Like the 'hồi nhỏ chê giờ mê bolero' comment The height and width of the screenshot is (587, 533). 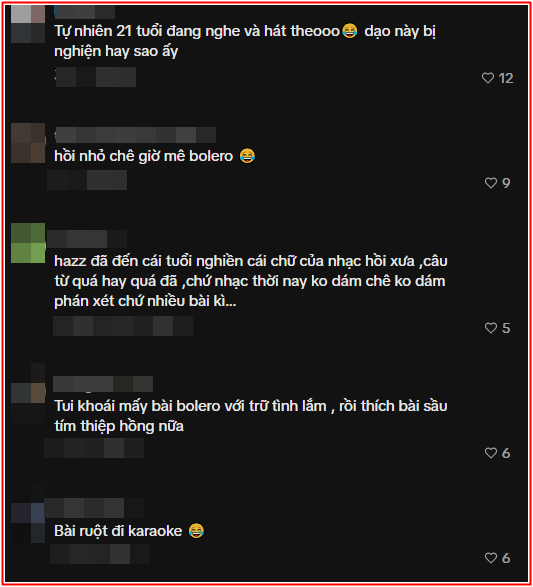pos(491,183)
